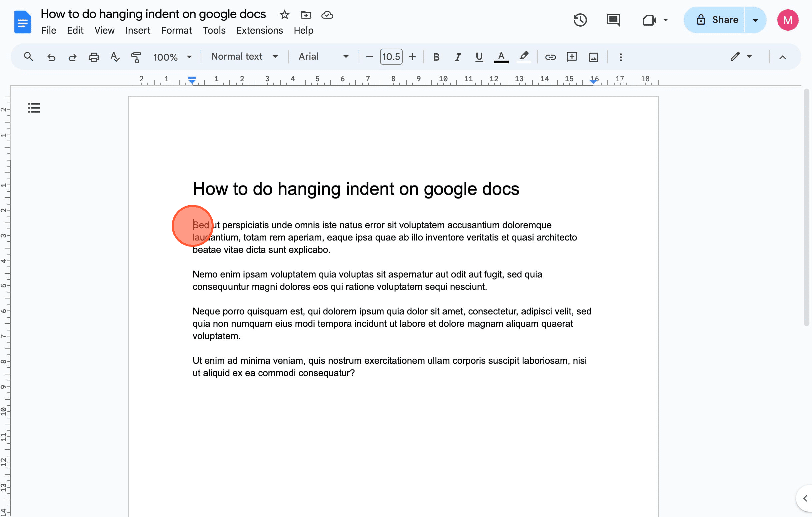Select the Docs home icon

[x=22, y=22]
